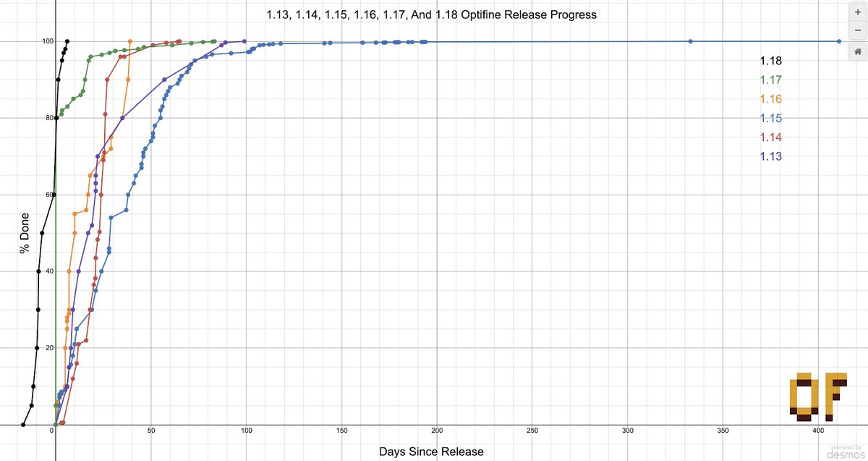The image size is (868, 461).
Task: Click the green 1.17 legend label
Action: (770, 80)
